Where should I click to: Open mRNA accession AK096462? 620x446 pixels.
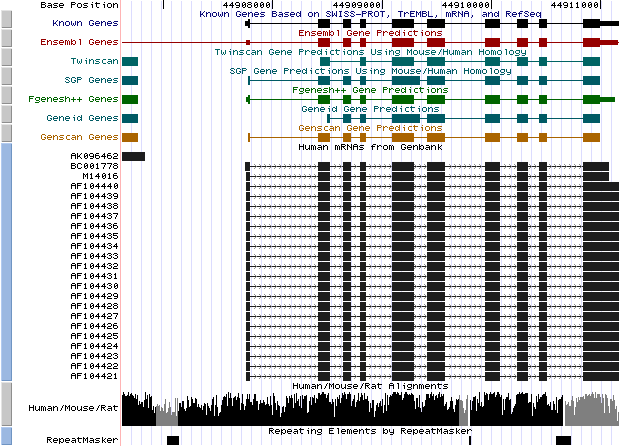94,156
